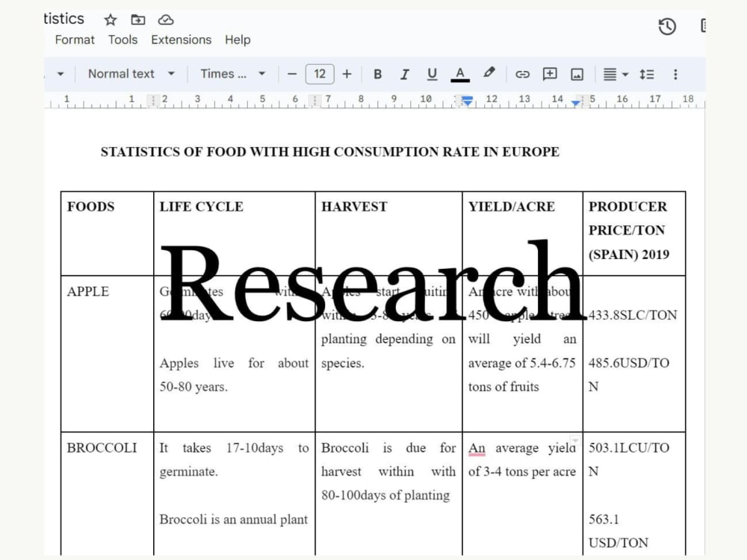
Task: Open the text color picker
Action: [459, 74]
